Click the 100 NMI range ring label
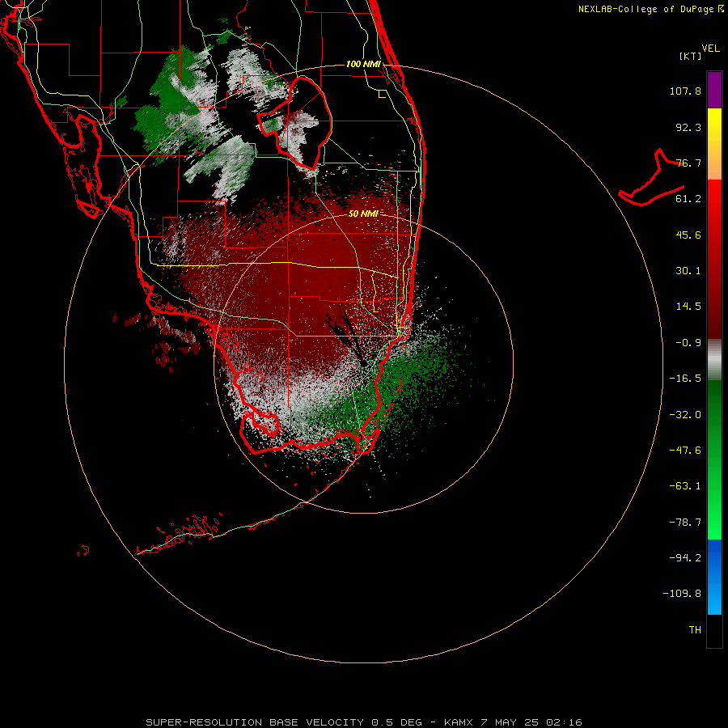This screenshot has width=728, height=728. [x=363, y=64]
